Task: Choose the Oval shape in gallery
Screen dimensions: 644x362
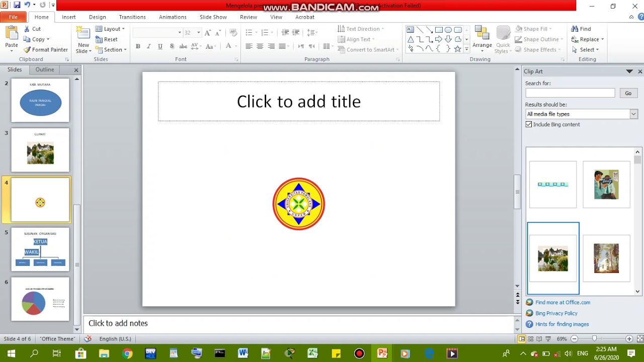Action: click(448, 30)
